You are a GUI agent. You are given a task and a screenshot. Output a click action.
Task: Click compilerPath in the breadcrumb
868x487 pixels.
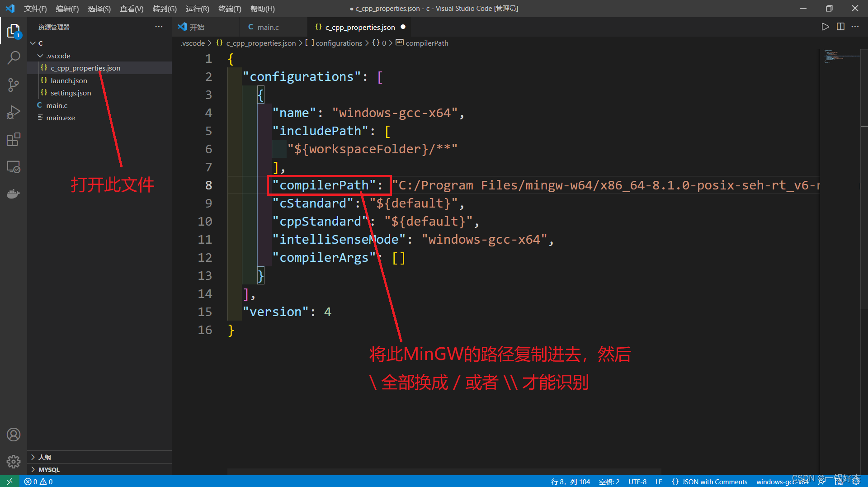coord(422,43)
